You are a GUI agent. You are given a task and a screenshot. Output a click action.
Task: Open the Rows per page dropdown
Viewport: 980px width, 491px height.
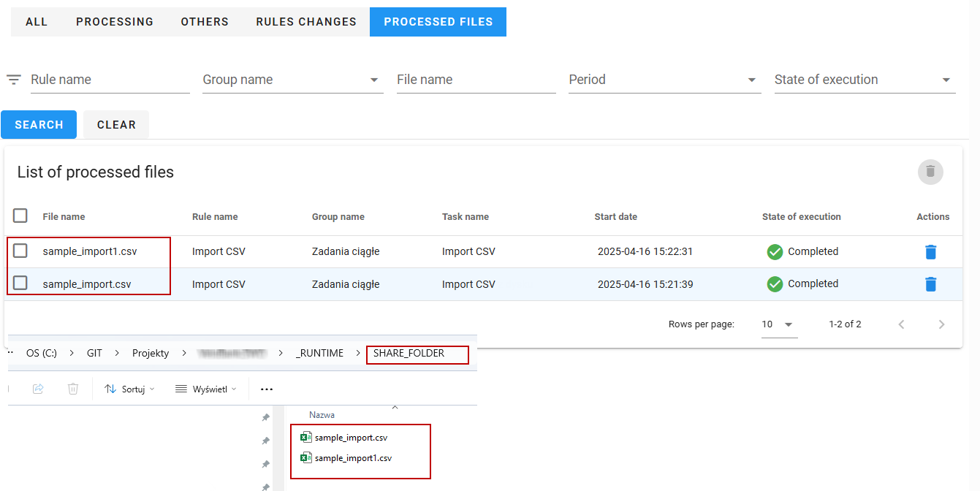coord(779,324)
